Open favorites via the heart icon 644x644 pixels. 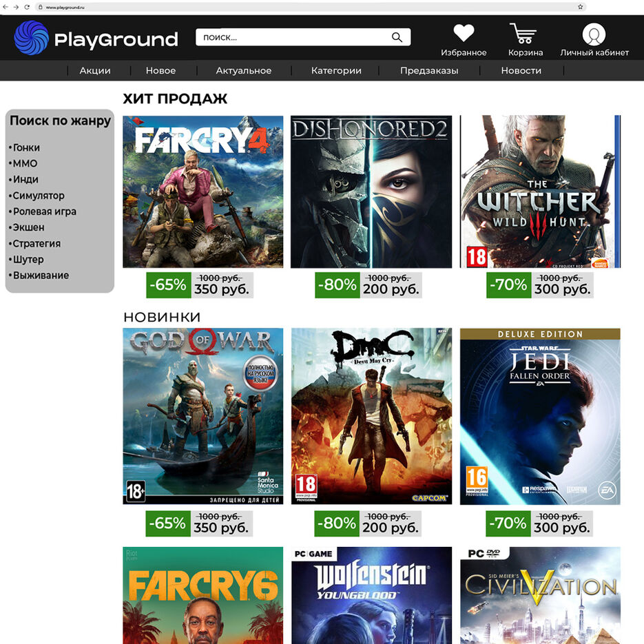464,33
